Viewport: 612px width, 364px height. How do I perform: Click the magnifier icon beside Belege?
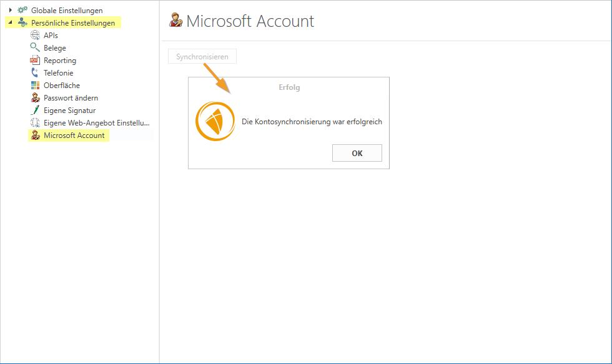[35, 48]
